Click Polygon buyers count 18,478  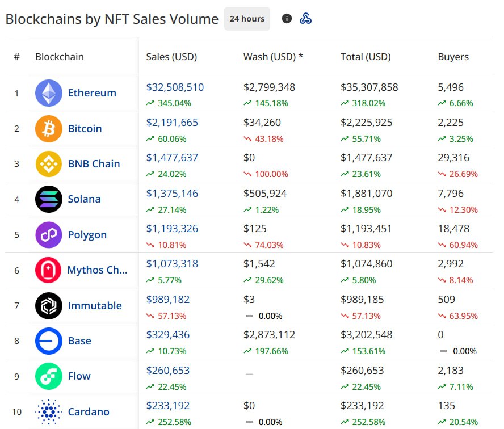(x=453, y=229)
